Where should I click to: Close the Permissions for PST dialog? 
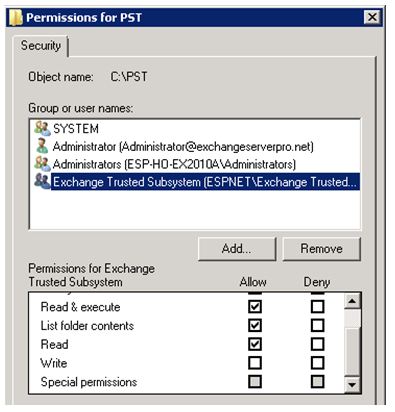[372, 17]
